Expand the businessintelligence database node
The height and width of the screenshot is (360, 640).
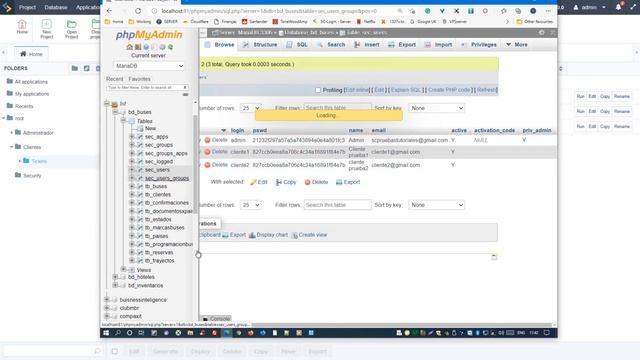tap(107, 300)
